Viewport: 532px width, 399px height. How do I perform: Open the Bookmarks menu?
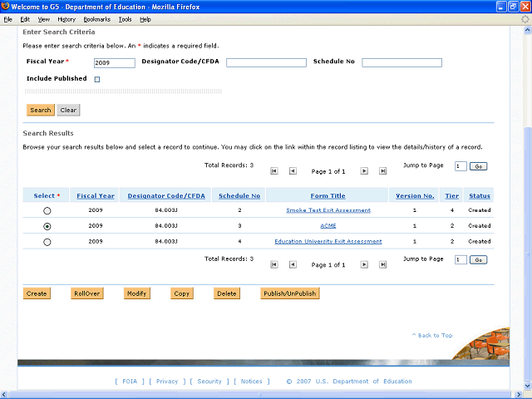tap(96, 19)
